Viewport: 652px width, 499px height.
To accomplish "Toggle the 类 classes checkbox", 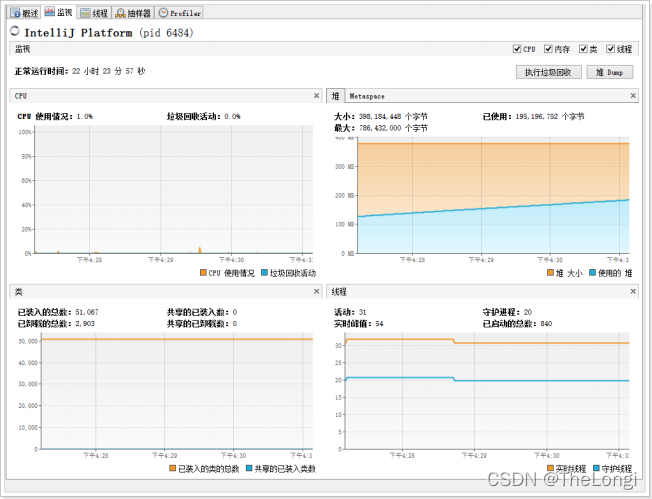I will coord(583,49).
